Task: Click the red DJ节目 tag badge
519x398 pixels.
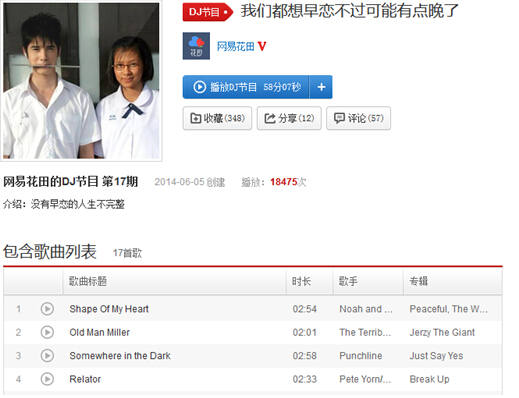Action: coord(207,12)
